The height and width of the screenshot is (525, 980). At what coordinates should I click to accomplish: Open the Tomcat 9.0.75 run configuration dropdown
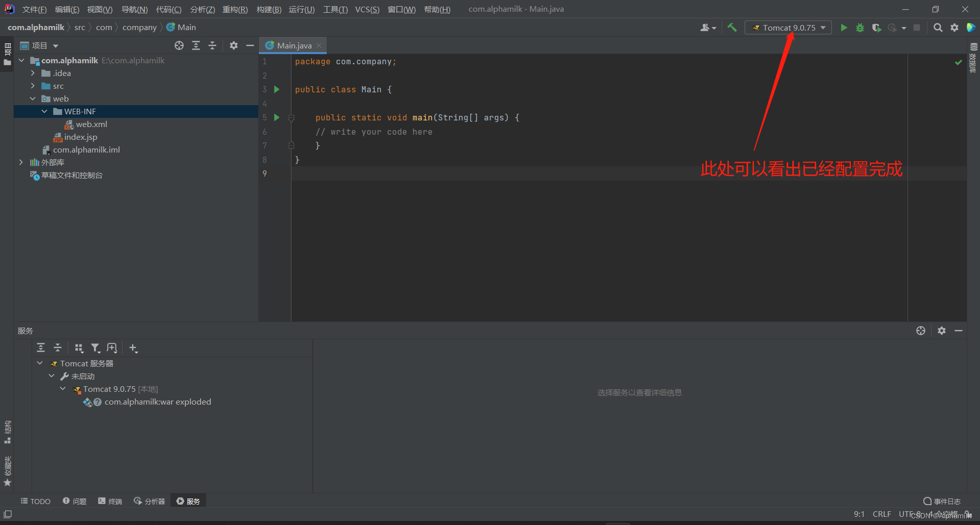point(789,28)
